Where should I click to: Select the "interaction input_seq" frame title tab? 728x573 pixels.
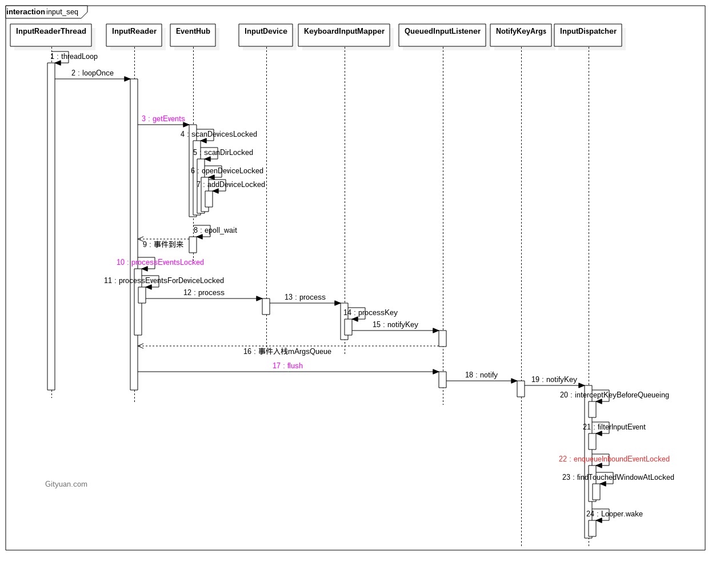[x=43, y=12]
